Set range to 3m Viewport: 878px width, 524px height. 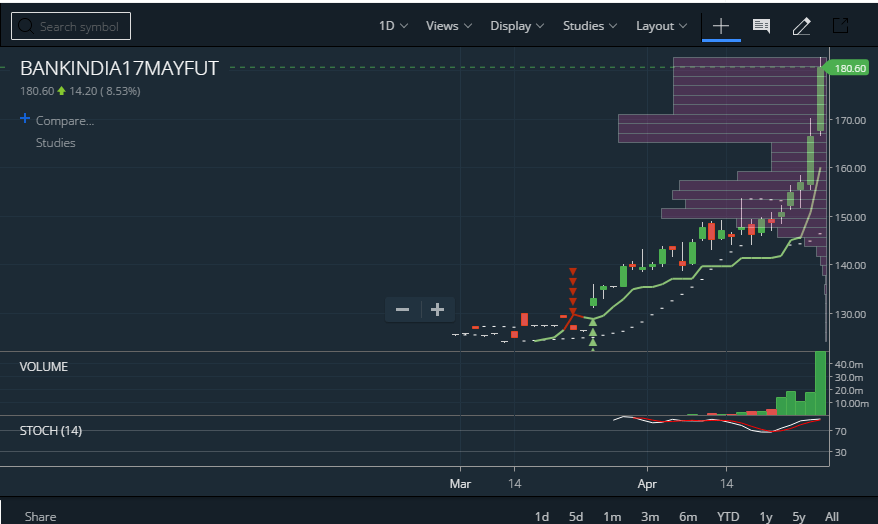click(650, 516)
